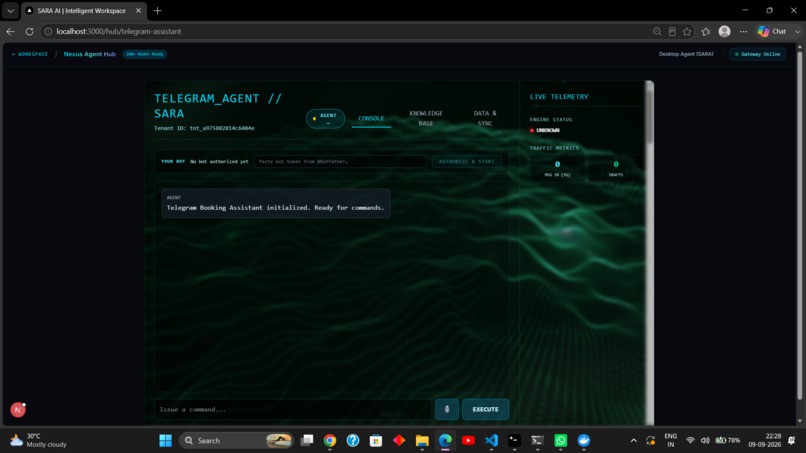The height and width of the screenshot is (453, 806).
Task: Switch to the CONSOLE tab
Action: 371,118
